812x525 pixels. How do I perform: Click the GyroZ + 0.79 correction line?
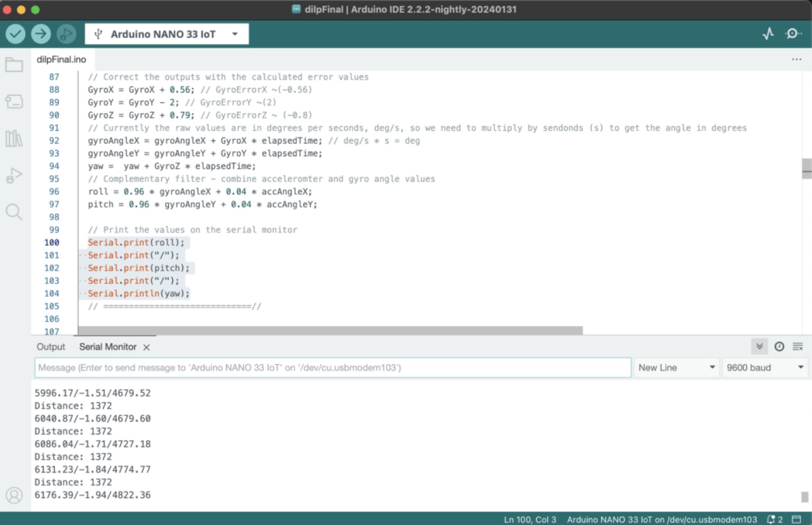(200, 115)
